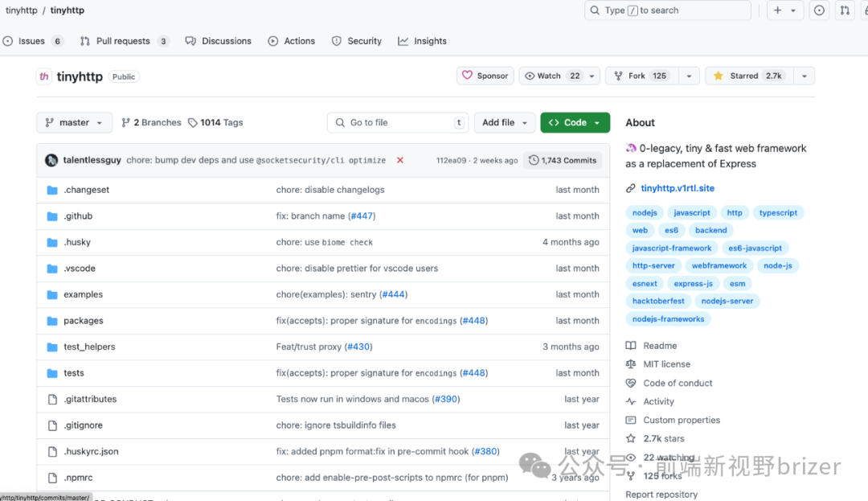Click the Report repository link
This screenshot has width=868, height=501.
tap(661, 495)
